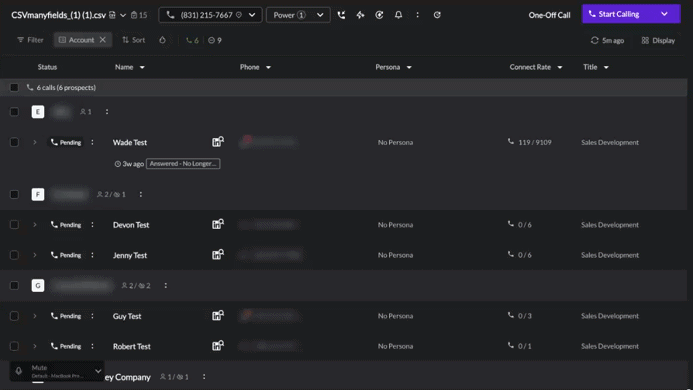Screen dimensions: 693x390
Task: Click the refresh icon in top toolbar
Action: [437, 15]
